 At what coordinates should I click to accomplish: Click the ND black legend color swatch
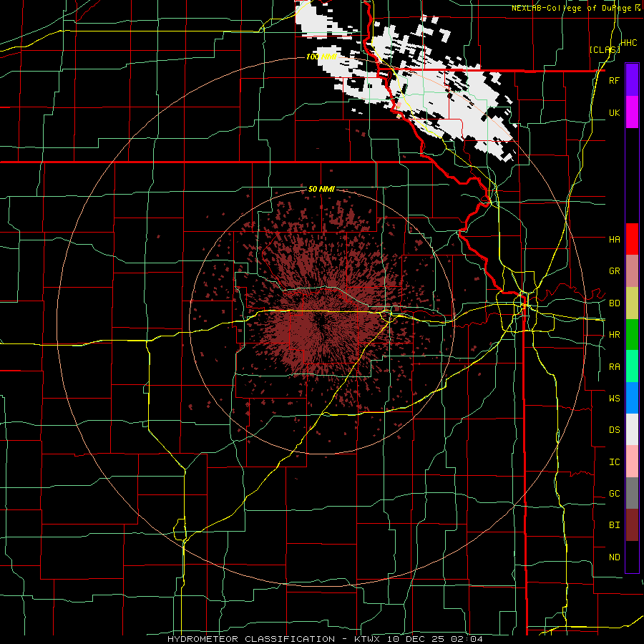(x=632, y=557)
